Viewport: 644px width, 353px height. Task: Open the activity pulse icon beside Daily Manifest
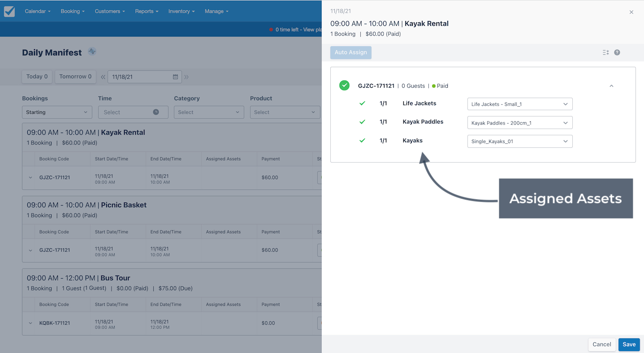point(92,52)
